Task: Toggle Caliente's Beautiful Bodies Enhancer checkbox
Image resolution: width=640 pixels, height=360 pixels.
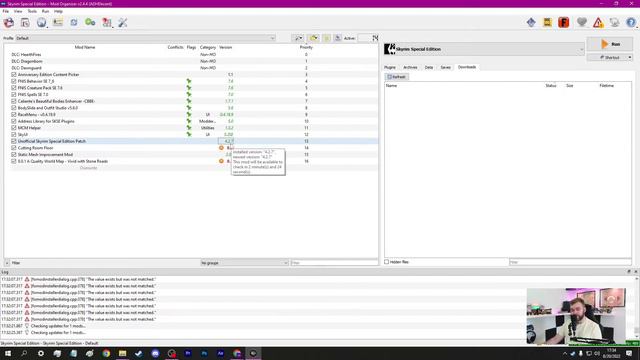Action: (x=14, y=101)
